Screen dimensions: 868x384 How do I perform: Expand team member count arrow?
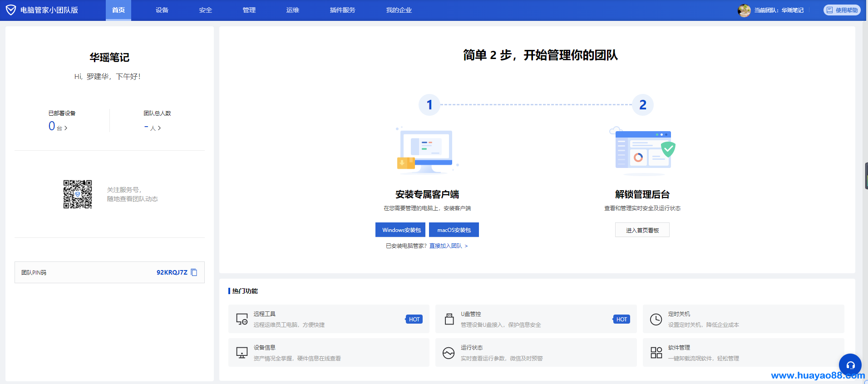click(x=159, y=128)
